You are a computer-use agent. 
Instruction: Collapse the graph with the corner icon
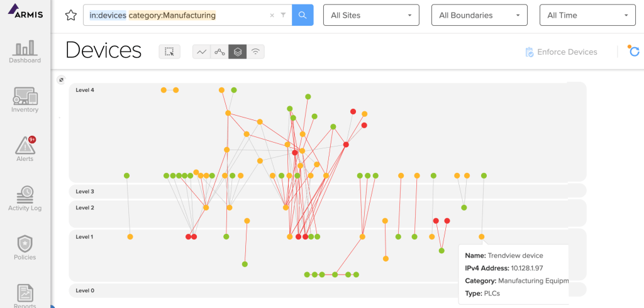pyautogui.click(x=61, y=80)
